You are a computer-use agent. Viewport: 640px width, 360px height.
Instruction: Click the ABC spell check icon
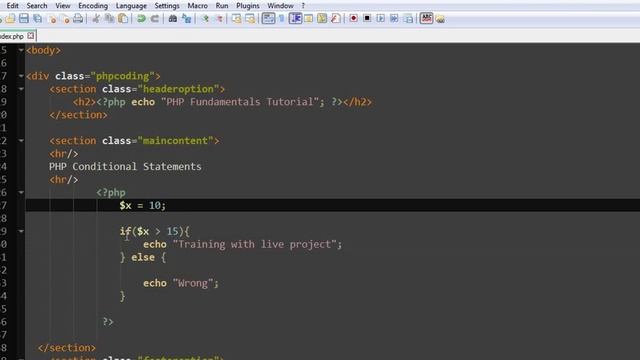pos(426,18)
